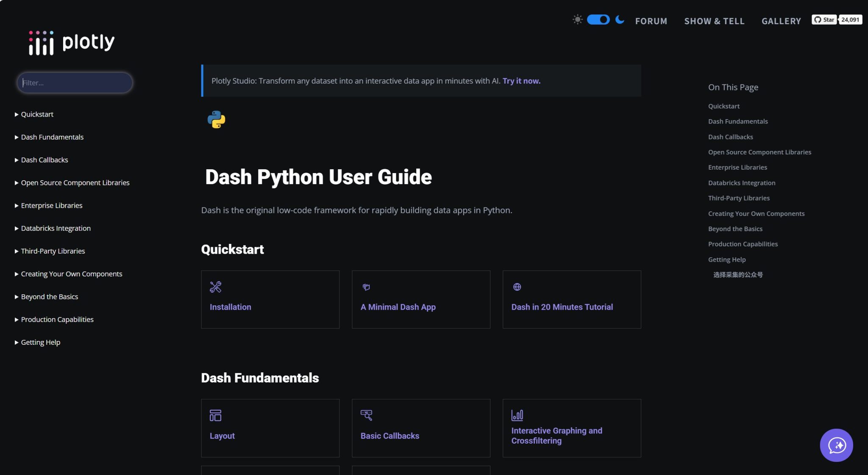The image size is (868, 475).
Task: Expand the Third-Party Libraries sidebar section
Action: (50, 251)
